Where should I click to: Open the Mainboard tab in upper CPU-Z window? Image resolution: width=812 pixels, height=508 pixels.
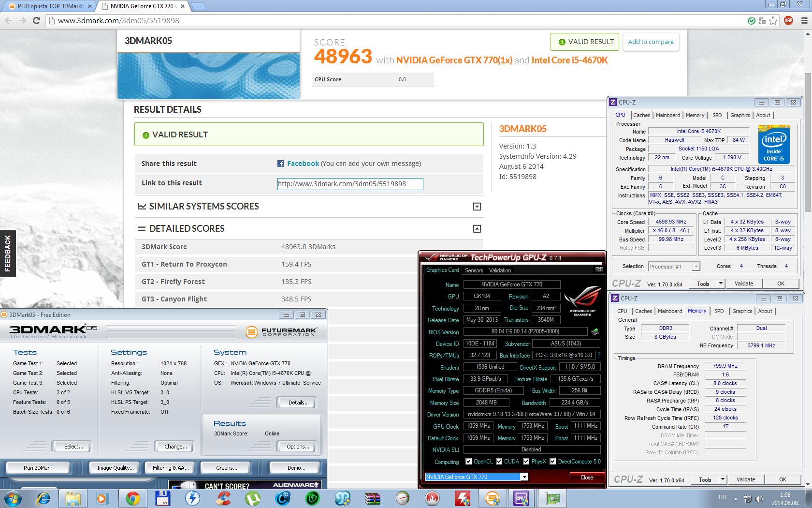[668, 115]
